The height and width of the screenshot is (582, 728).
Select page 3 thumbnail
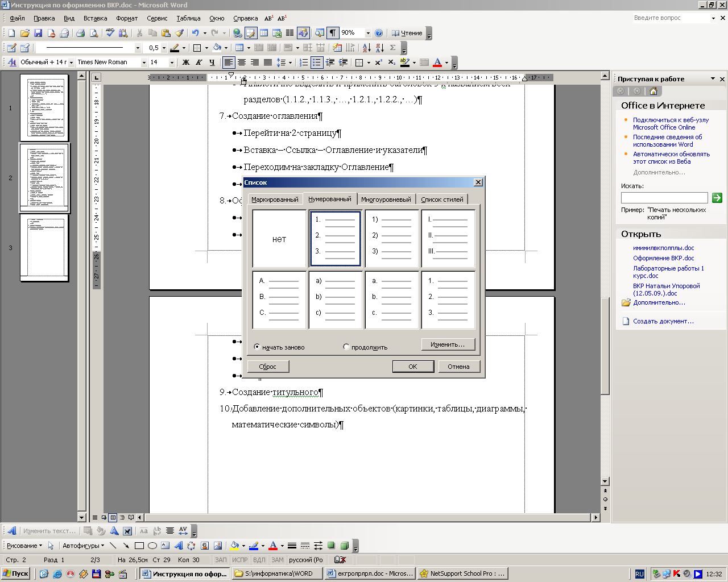click(44, 247)
